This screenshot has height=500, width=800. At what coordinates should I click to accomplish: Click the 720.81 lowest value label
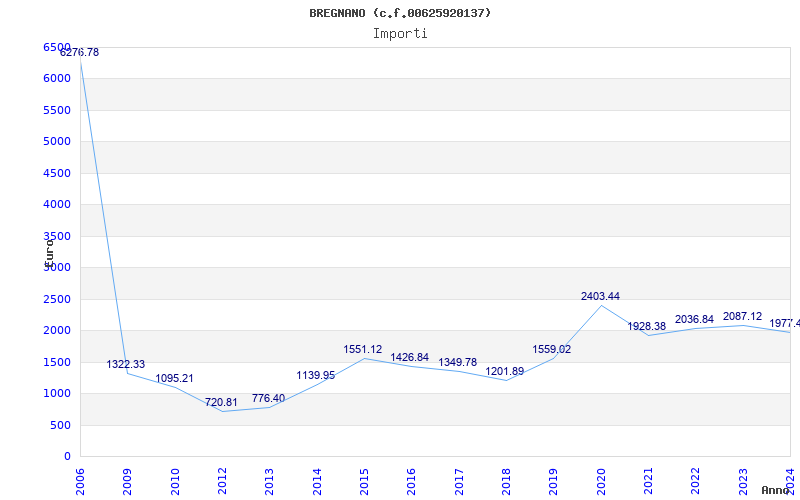click(x=221, y=402)
